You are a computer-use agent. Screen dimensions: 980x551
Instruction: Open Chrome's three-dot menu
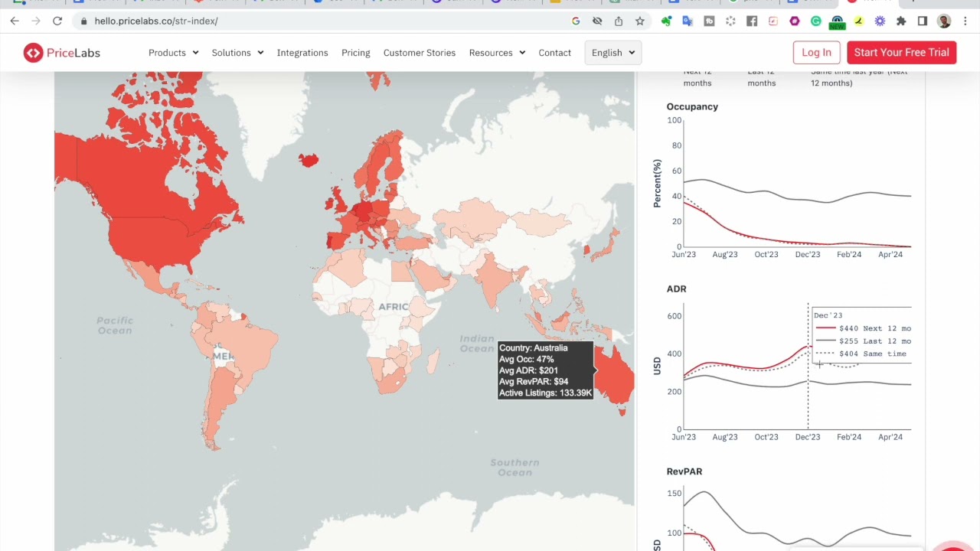[x=965, y=21]
